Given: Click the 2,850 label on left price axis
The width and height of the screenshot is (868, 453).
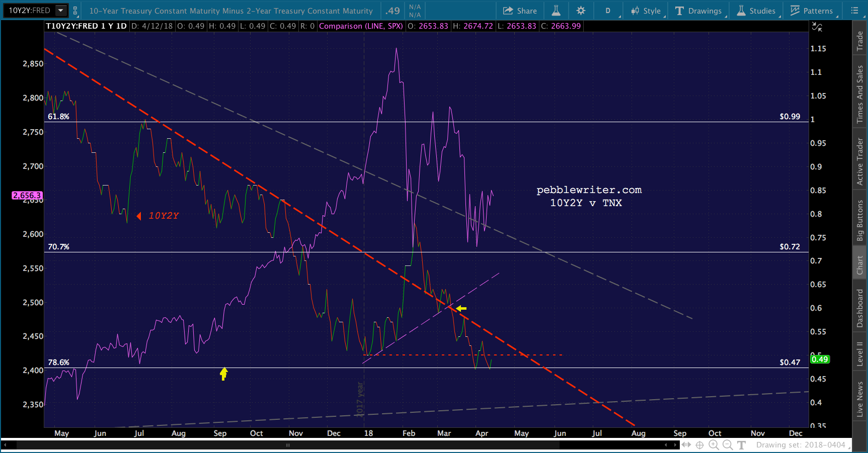Looking at the screenshot, I should (x=33, y=63).
